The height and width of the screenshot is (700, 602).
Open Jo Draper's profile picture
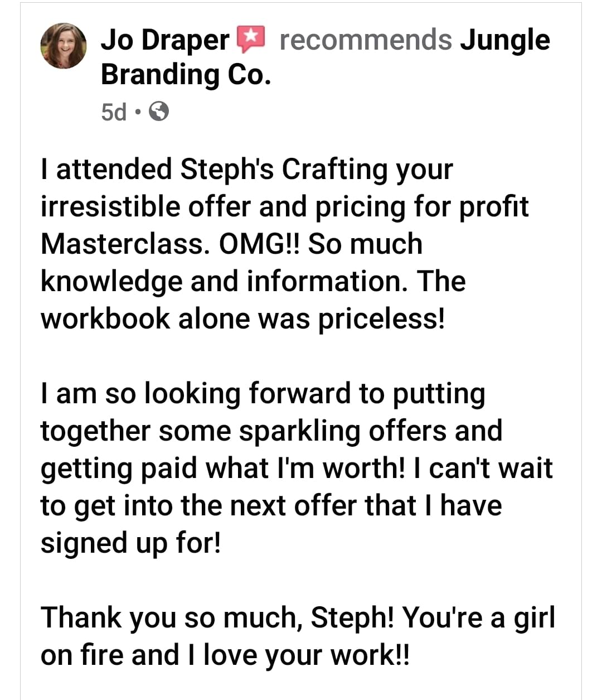(x=64, y=46)
